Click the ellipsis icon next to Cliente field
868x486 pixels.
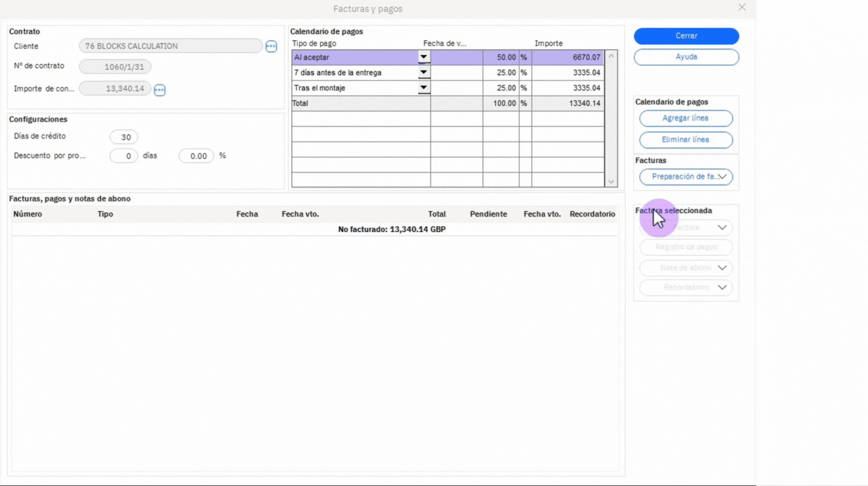click(271, 46)
